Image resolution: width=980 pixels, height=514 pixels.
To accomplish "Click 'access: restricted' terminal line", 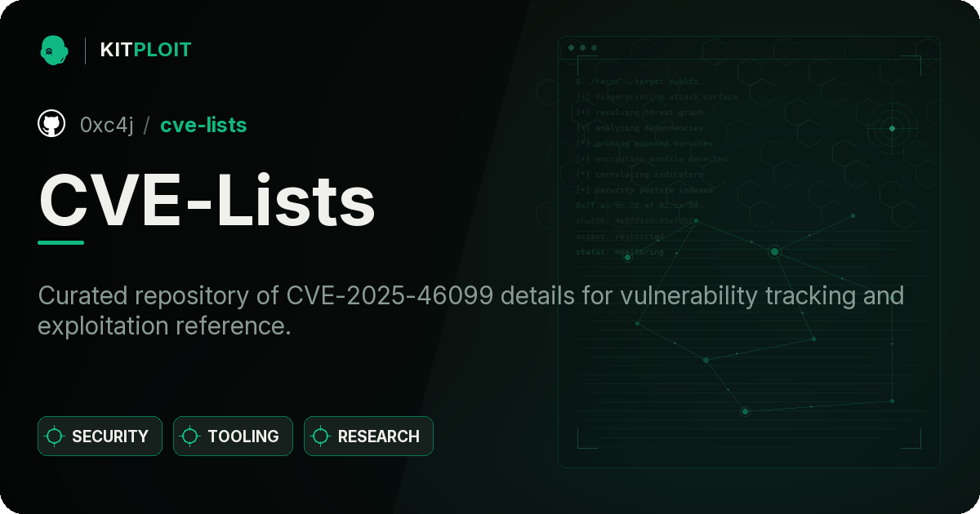I will click(619, 237).
